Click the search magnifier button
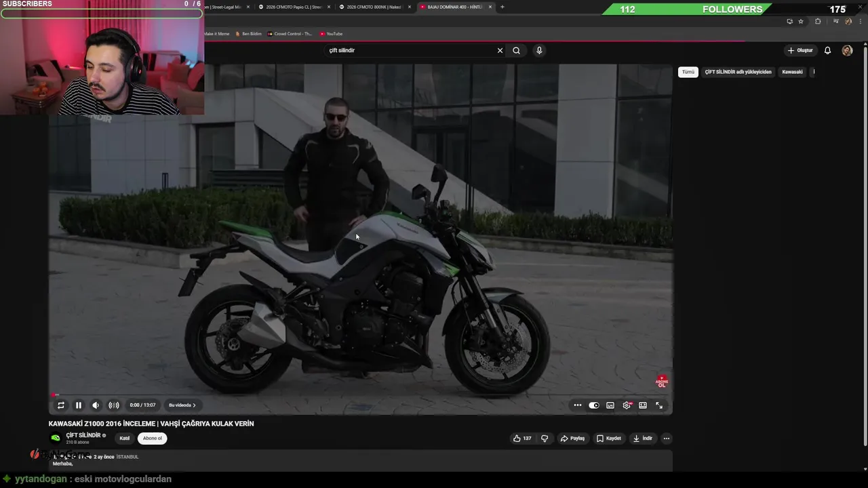Image resolution: width=868 pixels, height=488 pixels. [x=517, y=50]
